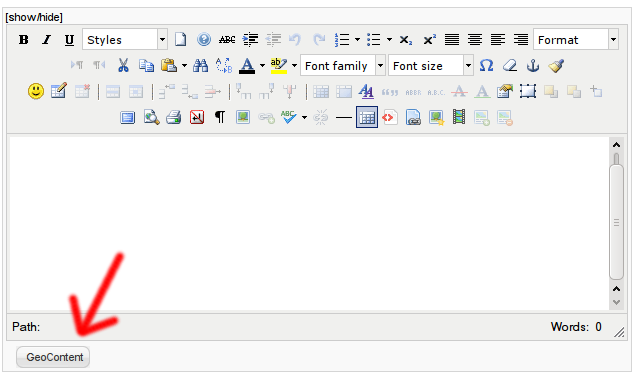637x376 pixels.
Task: Align text right
Action: (520, 40)
